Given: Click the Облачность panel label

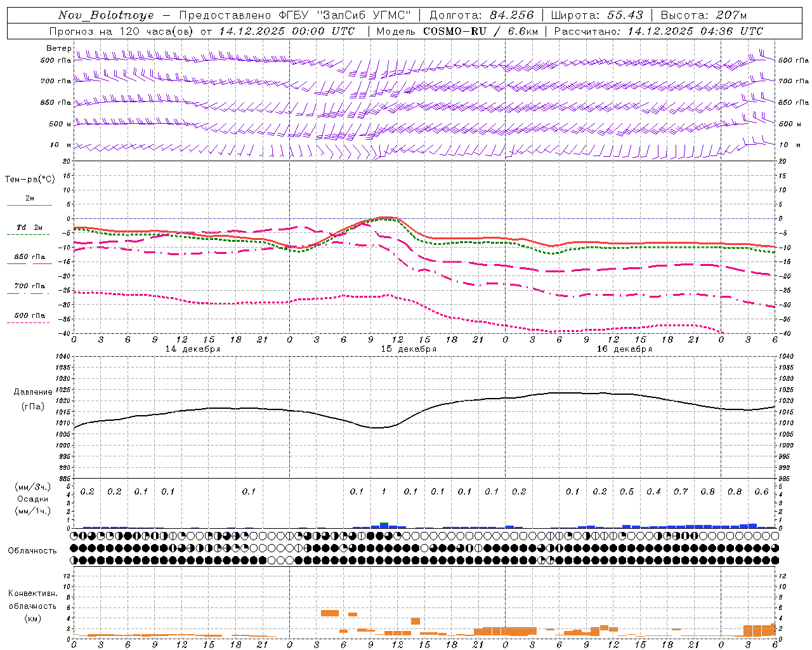Looking at the screenshot, I should [32, 551].
